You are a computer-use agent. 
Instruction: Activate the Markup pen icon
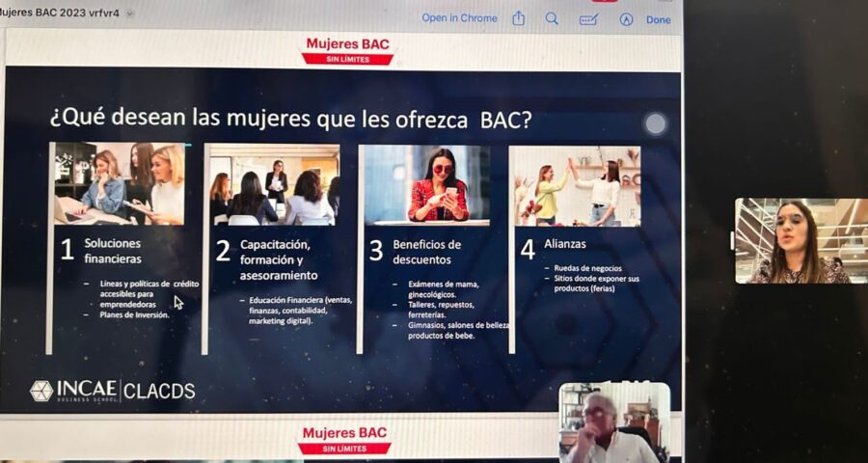pos(626,19)
